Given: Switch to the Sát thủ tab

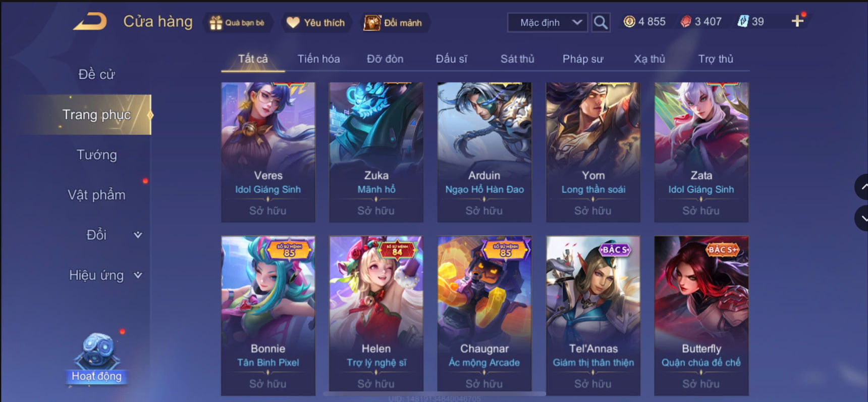Looking at the screenshot, I should pyautogui.click(x=517, y=59).
